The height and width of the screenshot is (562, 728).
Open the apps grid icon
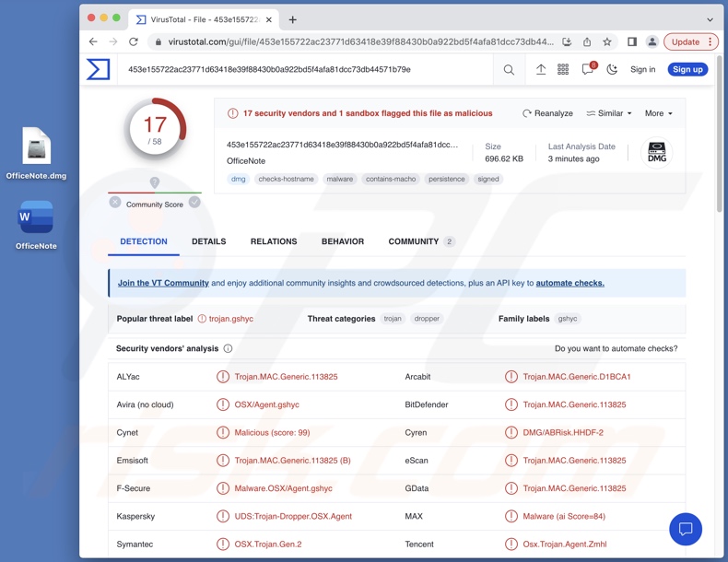[563, 70]
